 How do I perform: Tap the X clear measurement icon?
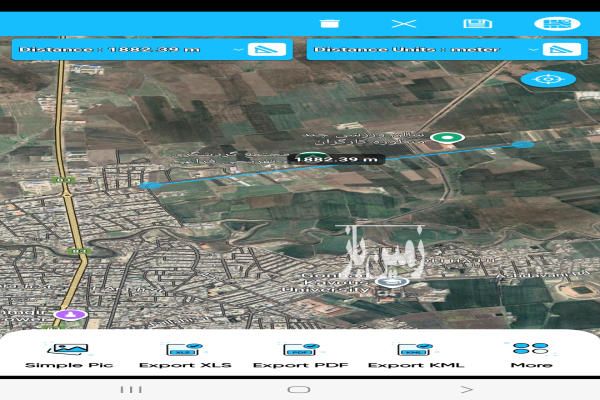click(403, 23)
